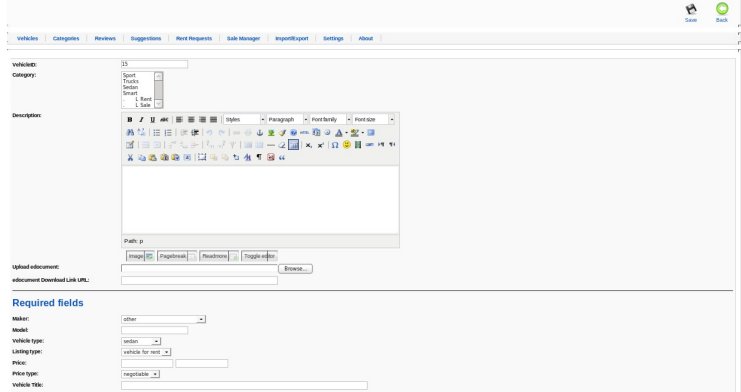Screen dimensions: 741x392
Task: Apply subscript formatting
Action: click(309, 145)
